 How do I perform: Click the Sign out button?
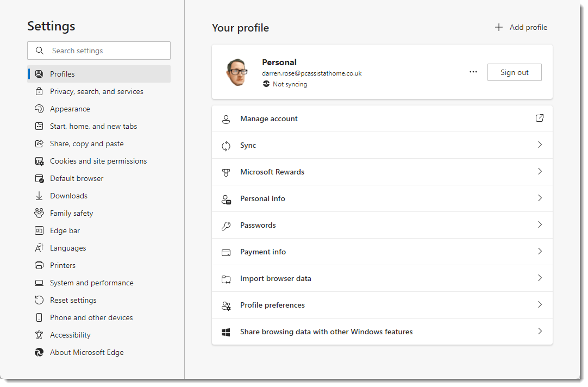[x=515, y=72]
